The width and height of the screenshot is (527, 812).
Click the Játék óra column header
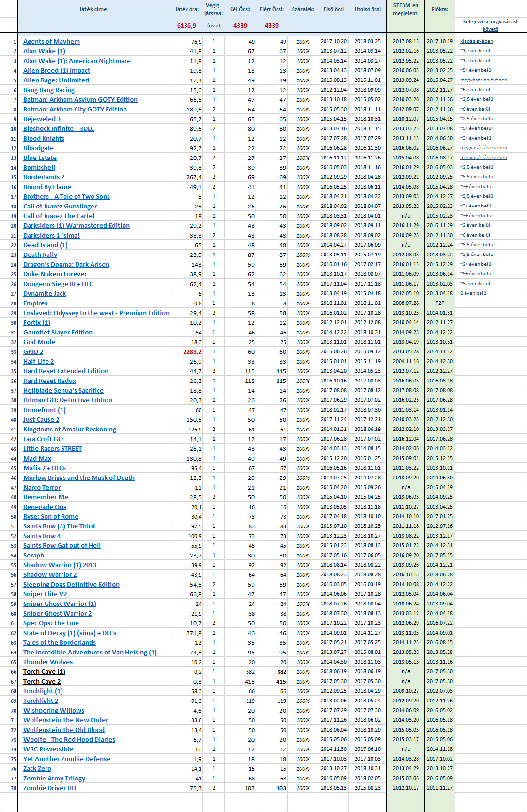[x=187, y=9]
